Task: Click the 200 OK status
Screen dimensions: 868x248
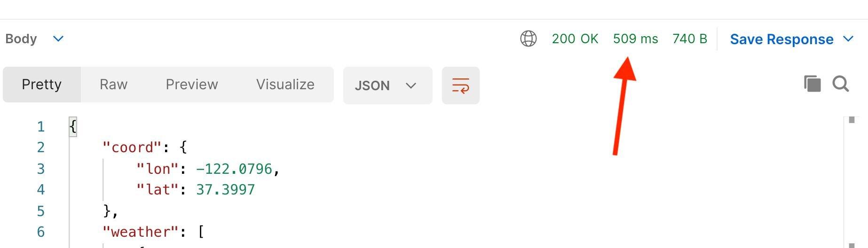Action: 575,39
